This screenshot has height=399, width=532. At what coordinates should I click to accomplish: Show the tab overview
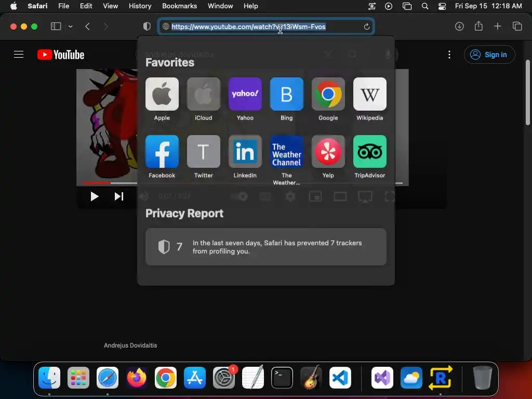(517, 26)
